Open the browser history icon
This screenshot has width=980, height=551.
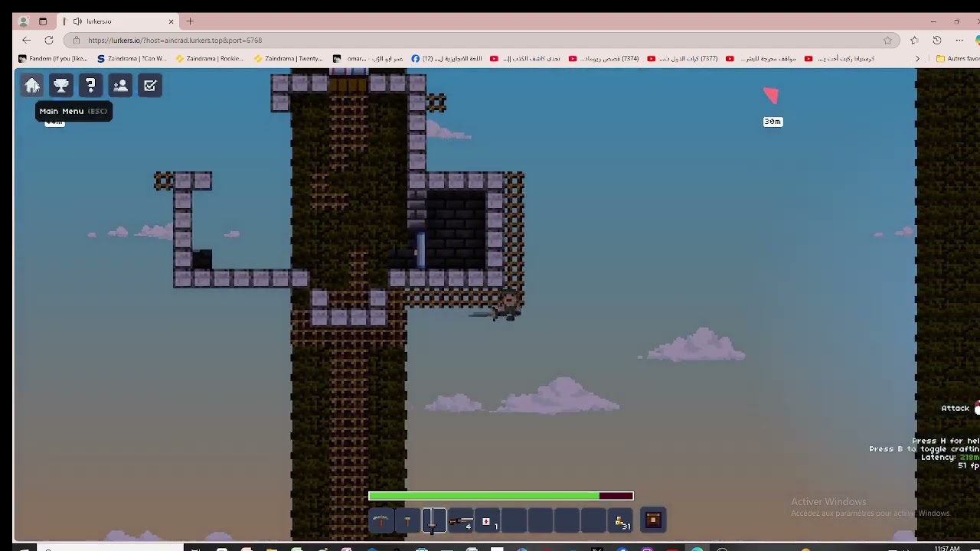tap(937, 40)
